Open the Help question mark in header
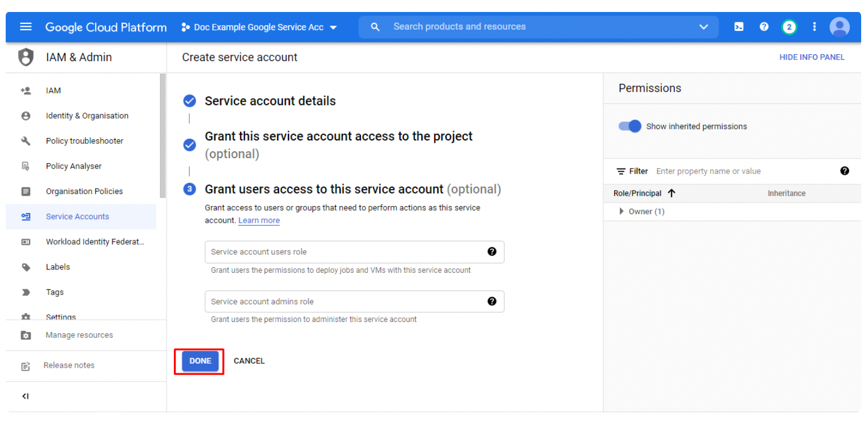868x435 pixels. 764,27
